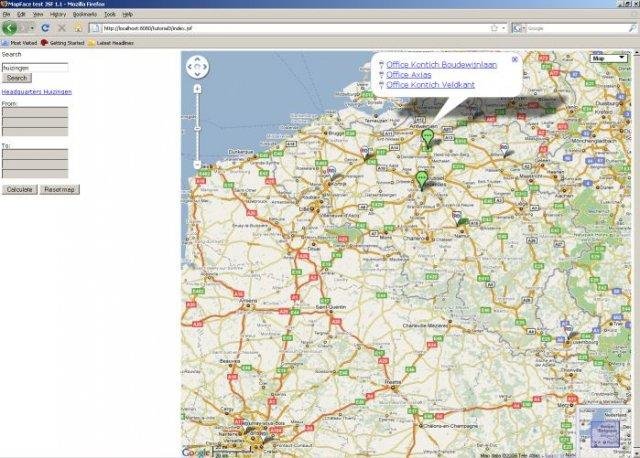Open Getting Started bookmark
The height and width of the screenshot is (458, 640).
62,43
